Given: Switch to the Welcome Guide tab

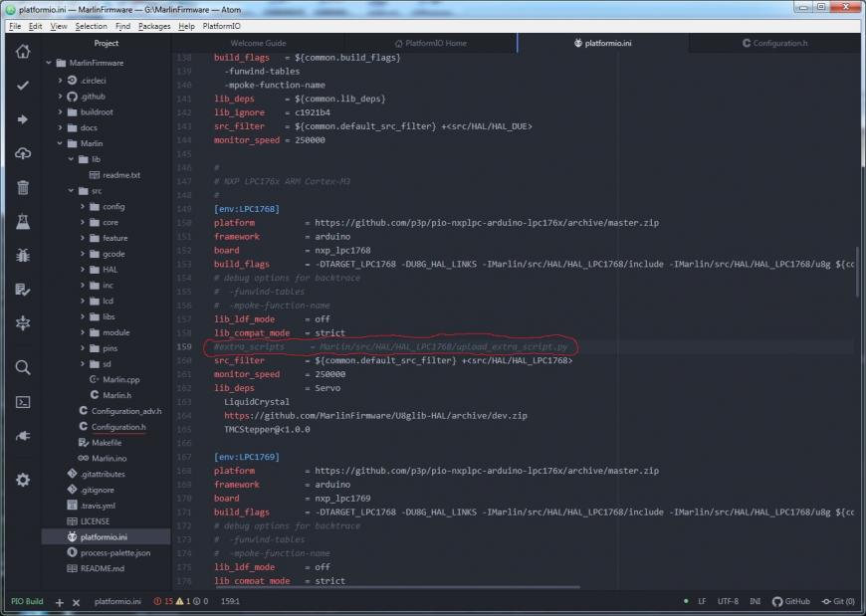Looking at the screenshot, I should tap(258, 43).
